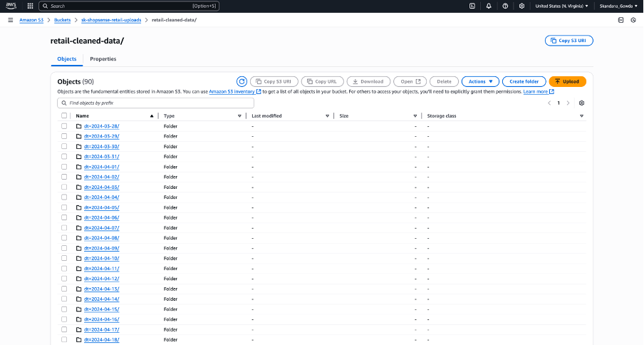Focus the top Search bar
The width and height of the screenshot is (644, 345).
click(x=129, y=6)
